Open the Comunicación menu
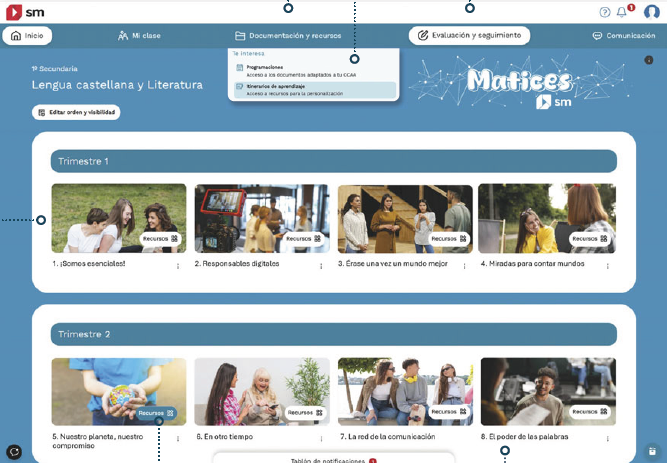667x463 pixels. click(623, 35)
